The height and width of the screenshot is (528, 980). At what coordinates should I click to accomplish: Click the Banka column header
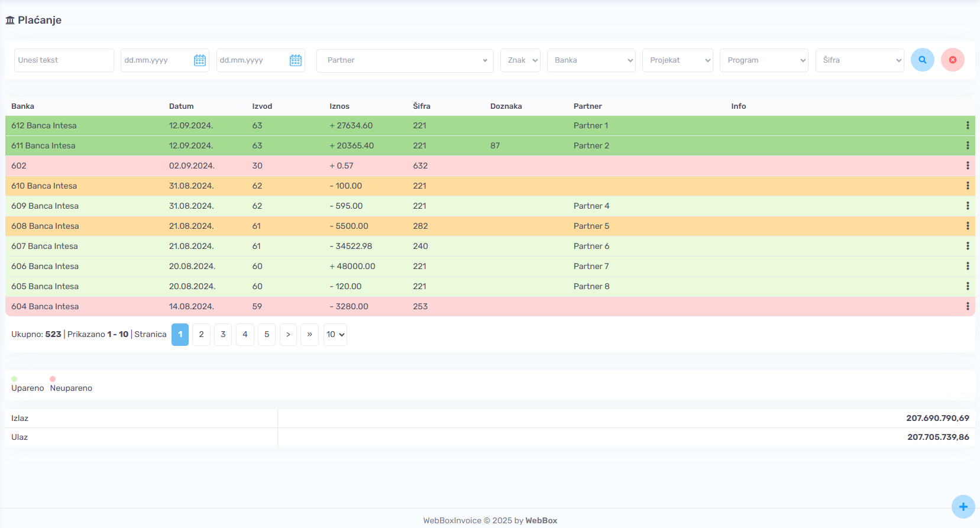(22, 106)
